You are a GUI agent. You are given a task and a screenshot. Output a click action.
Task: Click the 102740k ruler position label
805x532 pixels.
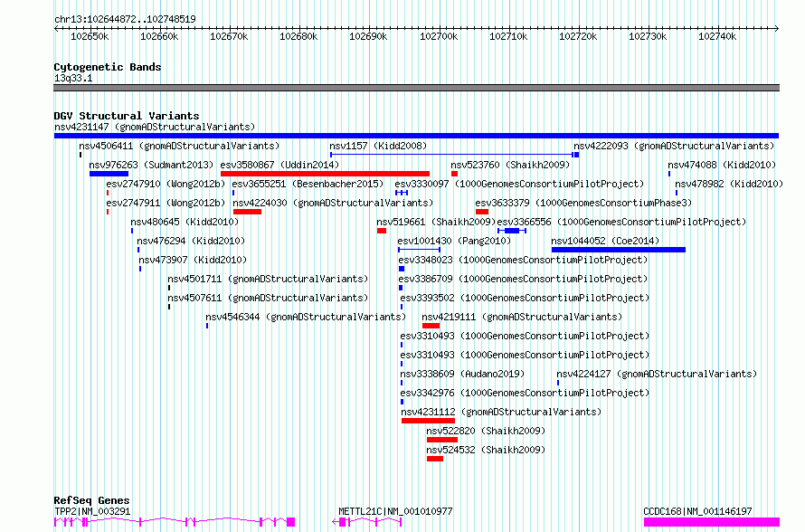716,36
